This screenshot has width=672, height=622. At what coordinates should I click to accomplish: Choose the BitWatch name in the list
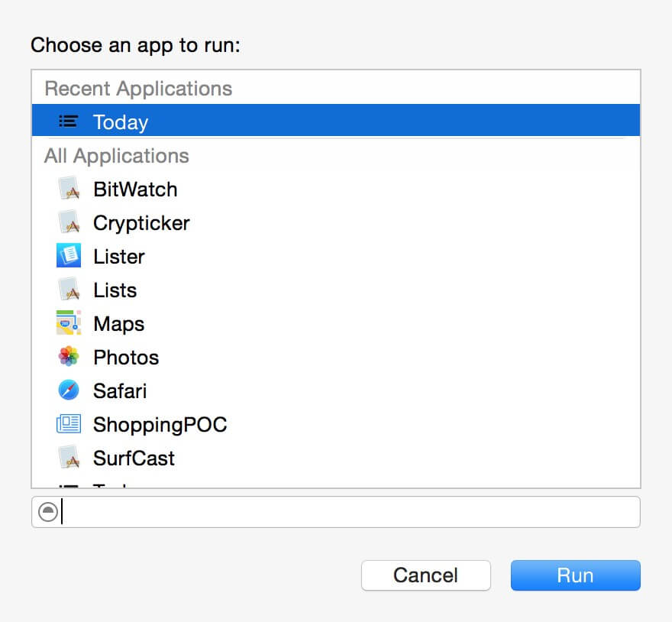(135, 190)
